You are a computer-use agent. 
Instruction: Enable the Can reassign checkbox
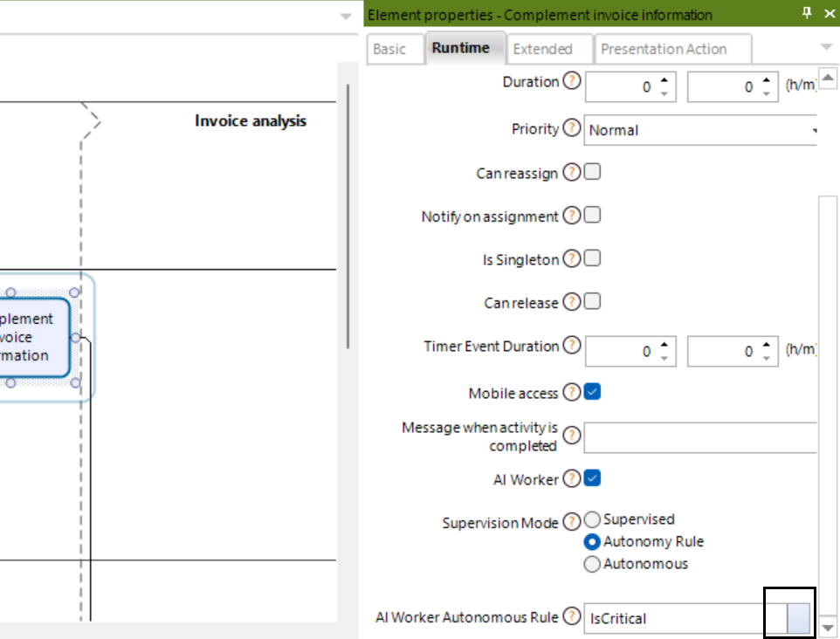pyautogui.click(x=592, y=172)
